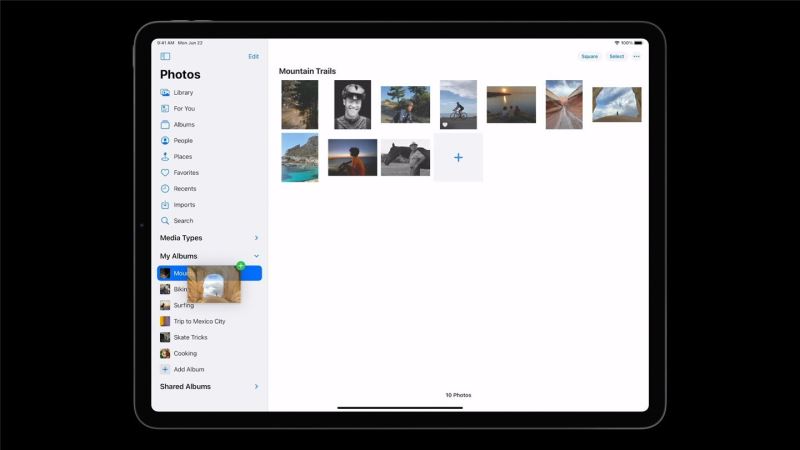Screen dimensions: 800x450
Task: Open Search in the sidebar
Action: pyautogui.click(x=183, y=221)
